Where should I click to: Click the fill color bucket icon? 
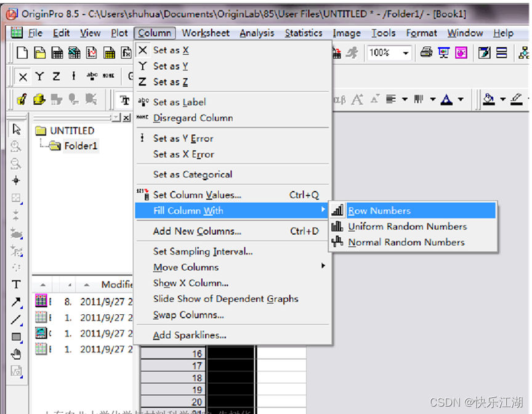pyautogui.click(x=488, y=99)
